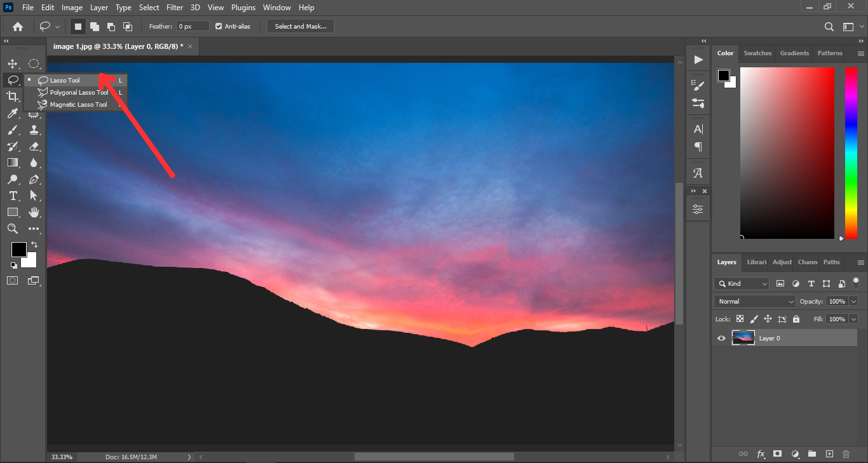
Task: Open the Search magnifier icon at top right
Action: [x=829, y=27]
